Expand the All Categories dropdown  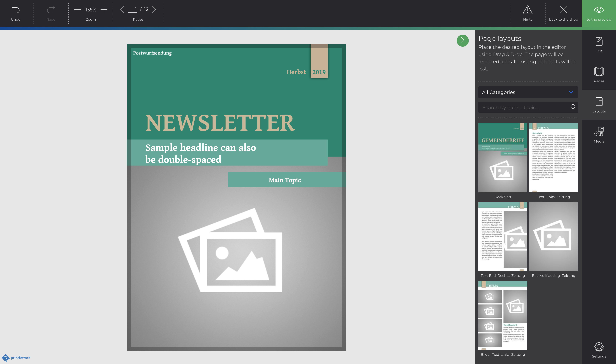point(528,92)
